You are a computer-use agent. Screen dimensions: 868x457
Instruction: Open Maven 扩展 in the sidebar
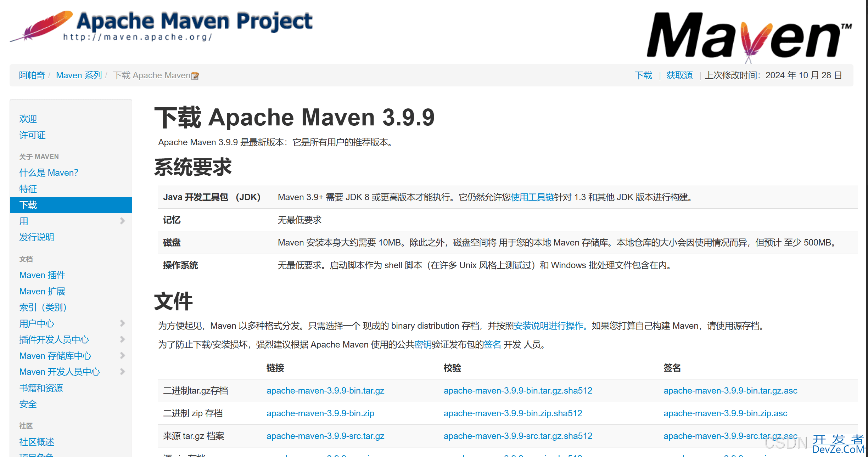click(42, 292)
